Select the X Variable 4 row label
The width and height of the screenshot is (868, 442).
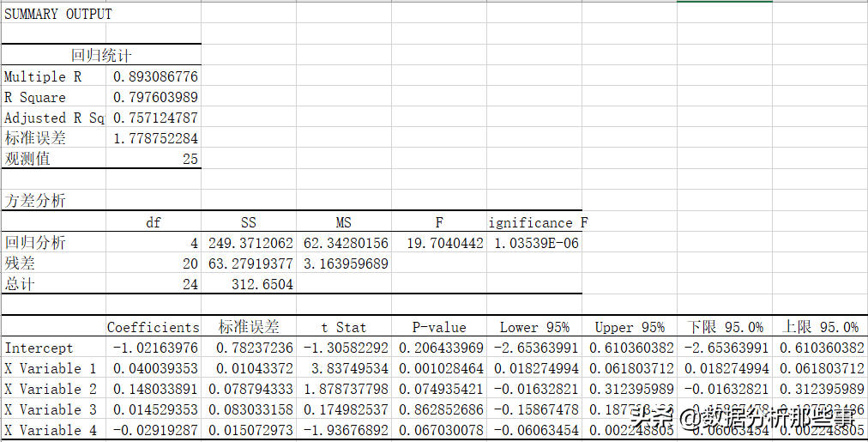51,430
